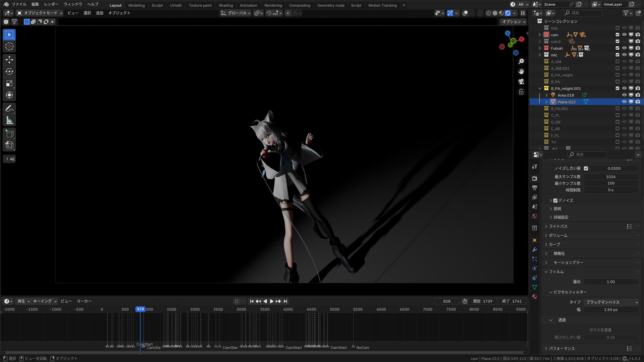Jump to the timeline end frame
The height and width of the screenshot is (362, 644).
coord(285,301)
